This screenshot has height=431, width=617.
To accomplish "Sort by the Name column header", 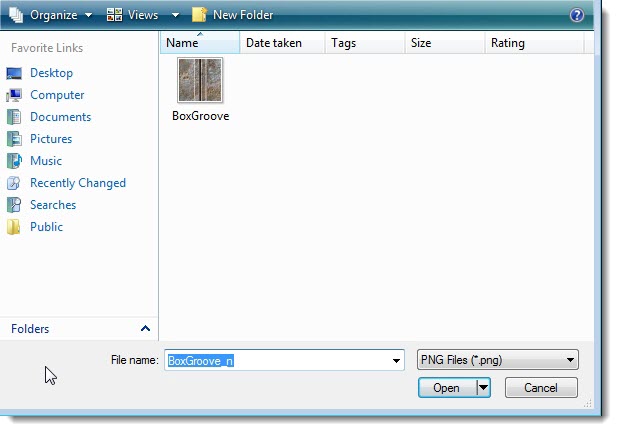I will (x=200, y=43).
